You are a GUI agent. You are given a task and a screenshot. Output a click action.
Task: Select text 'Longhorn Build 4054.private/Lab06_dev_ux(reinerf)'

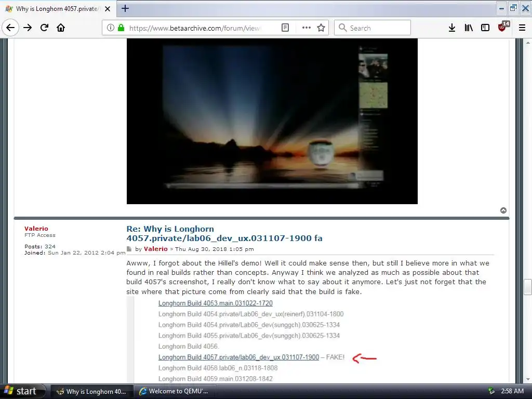(x=232, y=314)
